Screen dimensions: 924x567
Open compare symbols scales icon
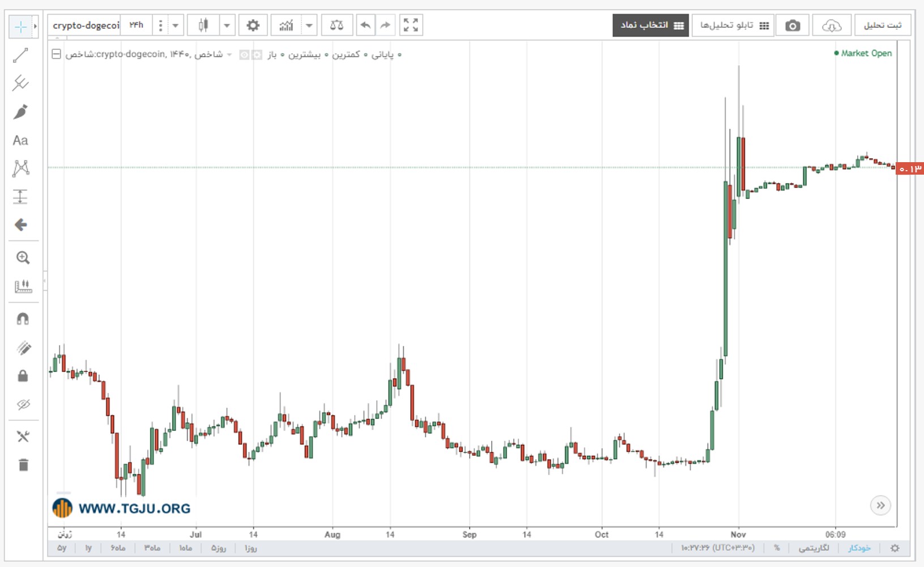pyautogui.click(x=337, y=26)
